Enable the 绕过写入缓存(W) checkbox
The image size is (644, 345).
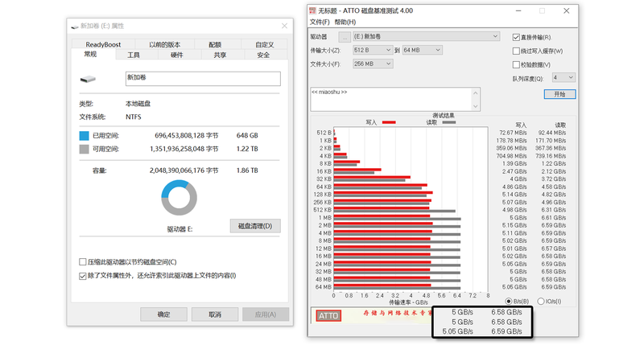(x=516, y=51)
